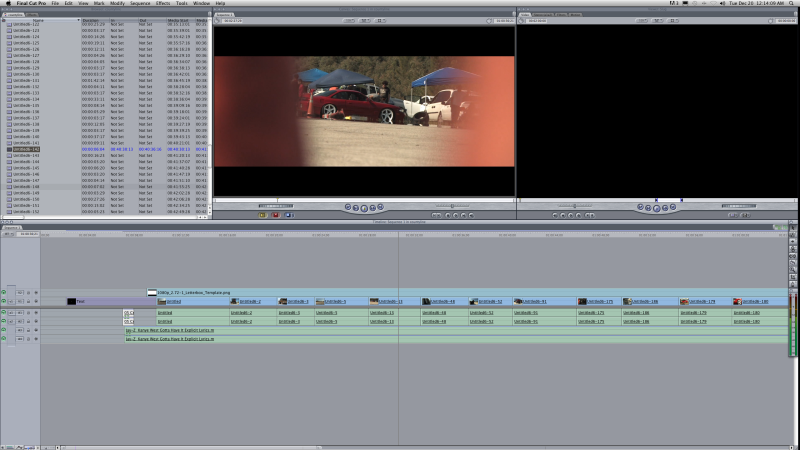
Task: Play the sequence in the Canvas
Action: (364, 208)
